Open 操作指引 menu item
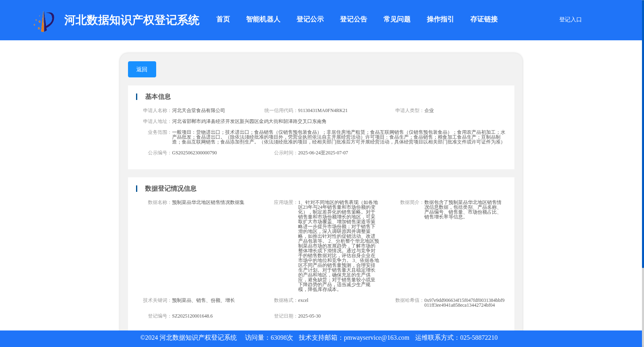The width and height of the screenshot is (644, 347). click(x=440, y=19)
